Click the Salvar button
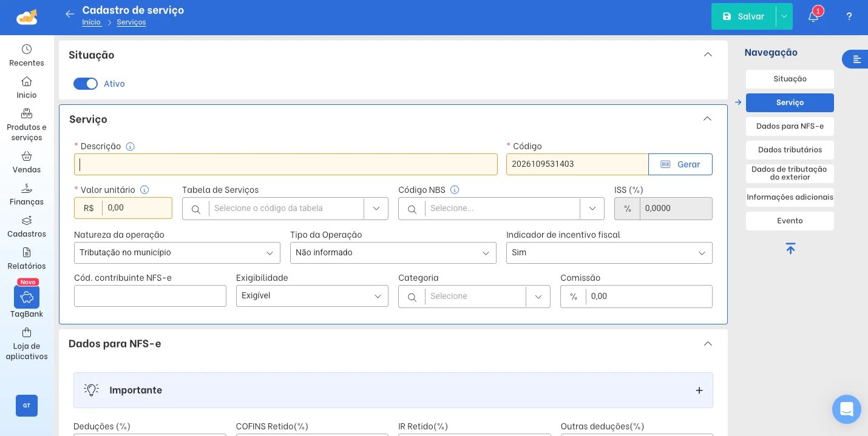This screenshot has height=436, width=868. coord(744,16)
